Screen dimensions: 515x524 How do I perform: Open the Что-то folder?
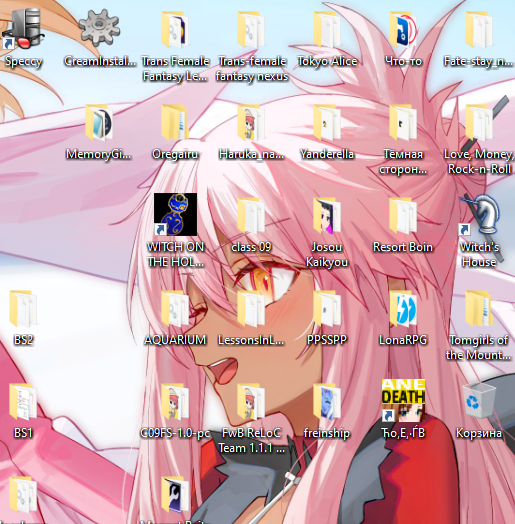click(x=403, y=31)
